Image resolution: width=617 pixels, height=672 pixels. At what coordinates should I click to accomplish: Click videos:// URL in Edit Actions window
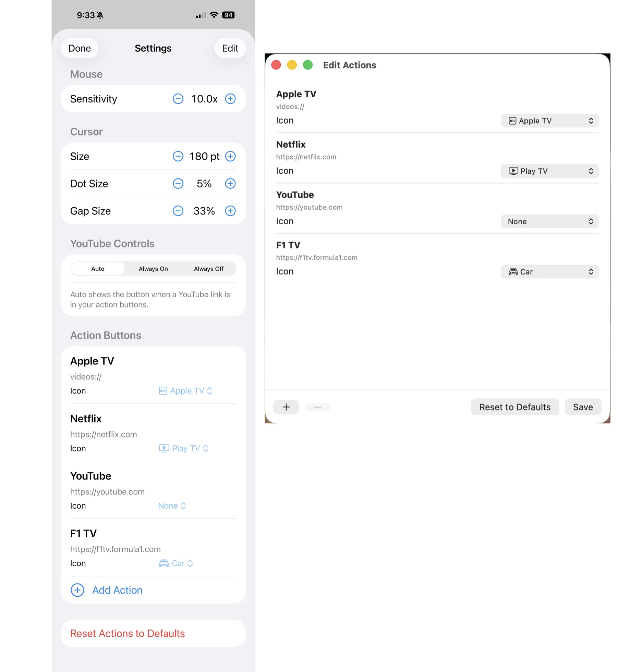(x=290, y=107)
